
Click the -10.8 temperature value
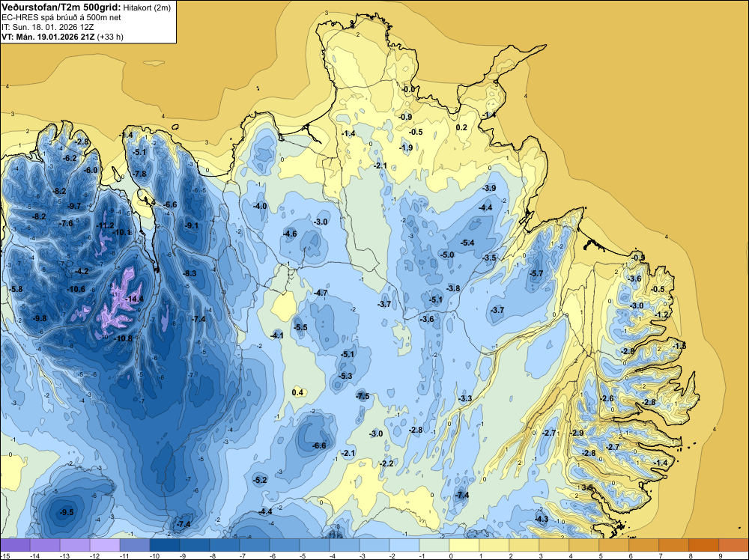[x=124, y=338]
